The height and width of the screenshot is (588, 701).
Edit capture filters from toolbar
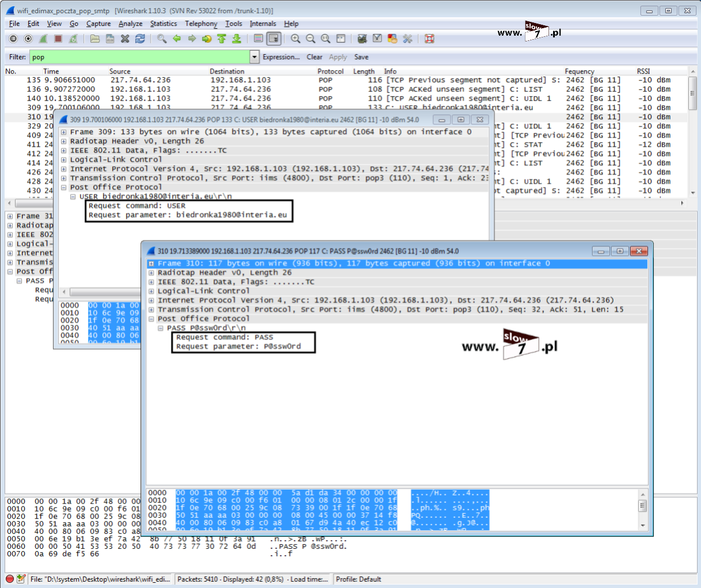362,39
